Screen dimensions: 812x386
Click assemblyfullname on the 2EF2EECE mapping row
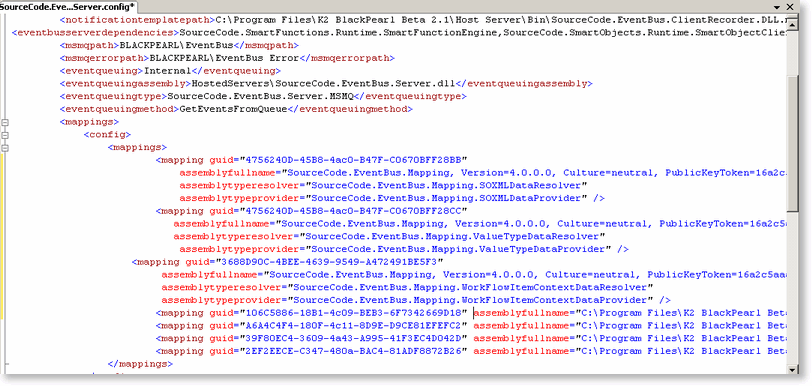pyautogui.click(x=521, y=351)
